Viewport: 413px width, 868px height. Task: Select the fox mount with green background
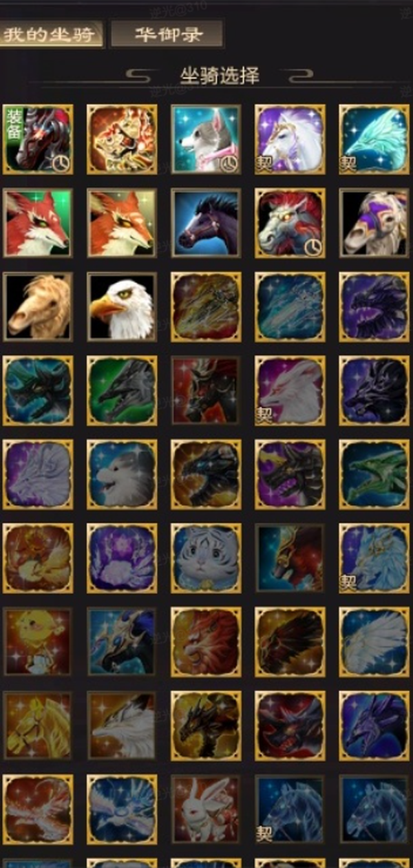(38, 224)
